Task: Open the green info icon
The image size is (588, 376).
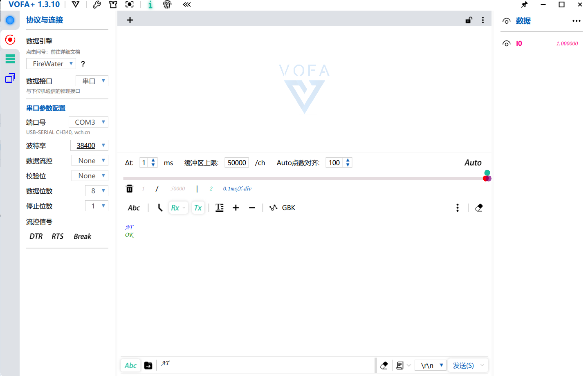Action: tap(150, 4)
